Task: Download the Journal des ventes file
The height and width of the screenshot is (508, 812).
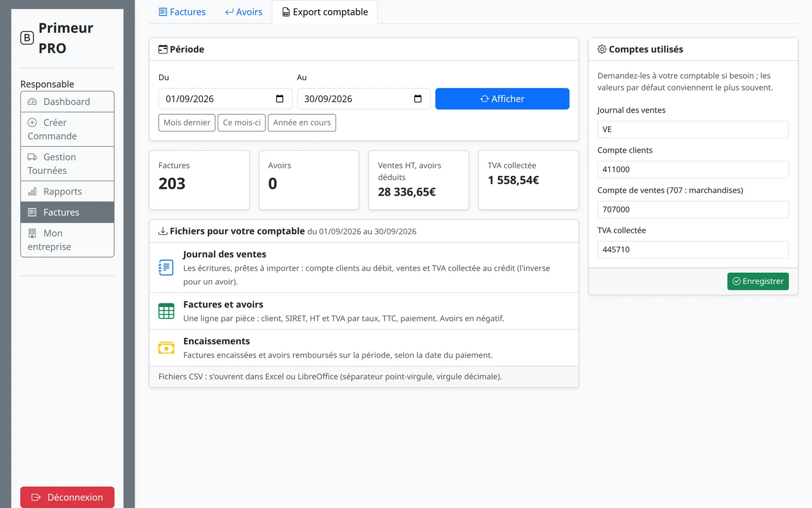Action: coord(364,268)
